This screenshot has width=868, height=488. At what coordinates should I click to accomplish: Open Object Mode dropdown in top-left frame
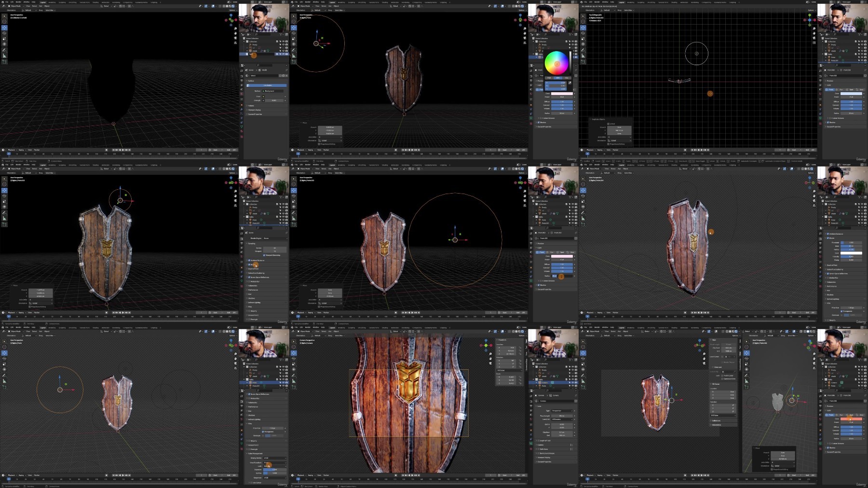(x=15, y=6)
